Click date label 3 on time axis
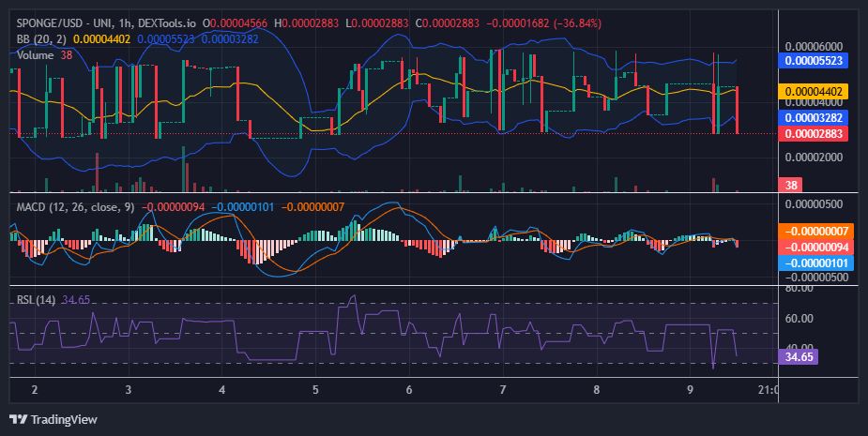Viewport: 868px width, 436px height. [129, 389]
